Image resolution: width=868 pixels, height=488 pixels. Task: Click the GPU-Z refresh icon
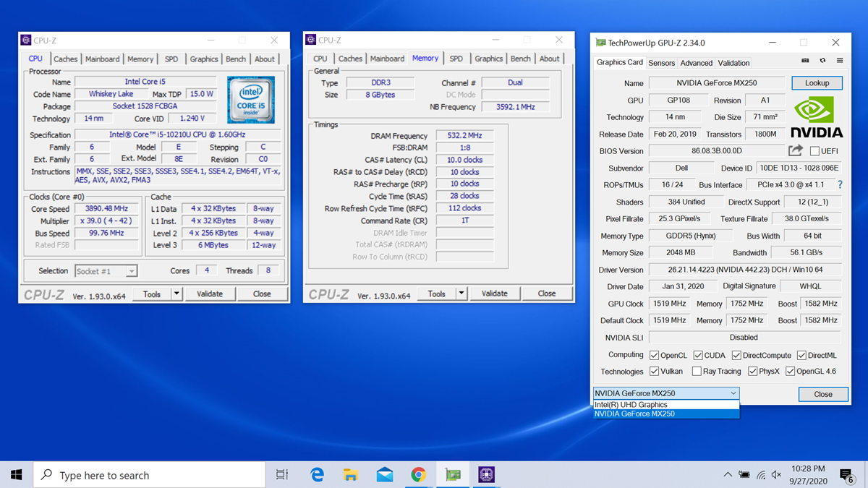pos(822,61)
